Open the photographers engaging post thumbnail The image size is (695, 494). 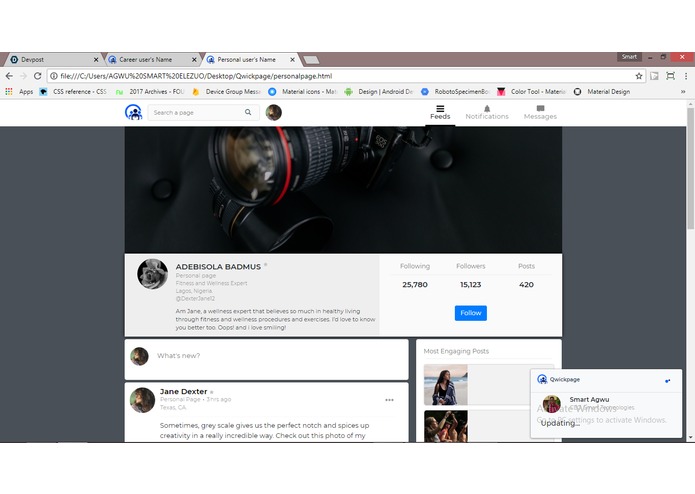click(445, 426)
